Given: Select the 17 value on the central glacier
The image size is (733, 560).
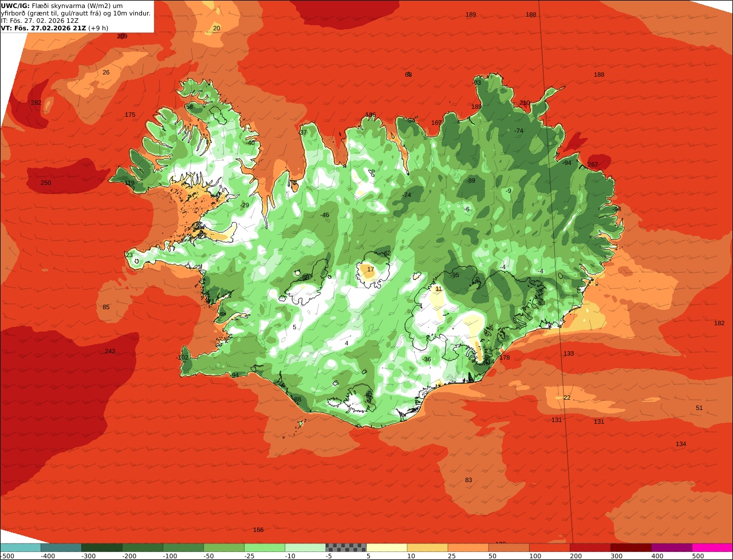Looking at the screenshot, I should (371, 270).
